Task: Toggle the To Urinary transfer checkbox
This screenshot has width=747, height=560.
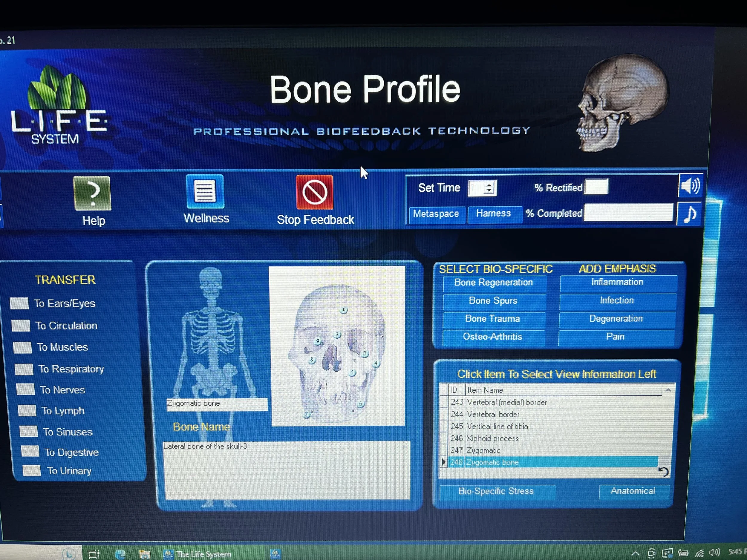Action: point(31,470)
